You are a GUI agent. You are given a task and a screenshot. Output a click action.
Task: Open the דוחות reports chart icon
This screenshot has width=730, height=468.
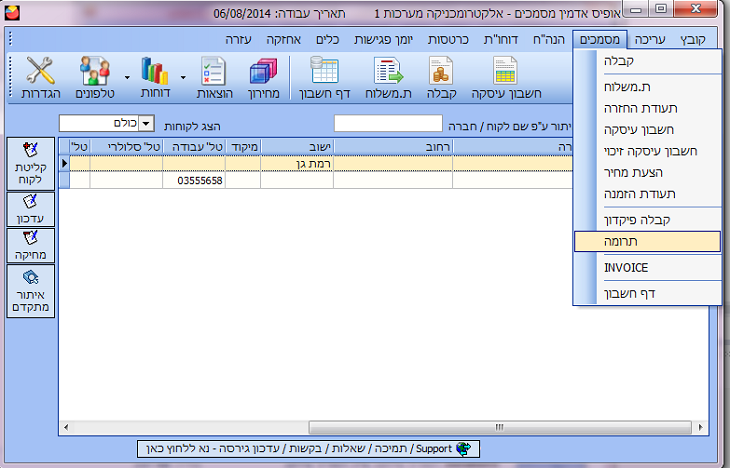[x=155, y=71]
